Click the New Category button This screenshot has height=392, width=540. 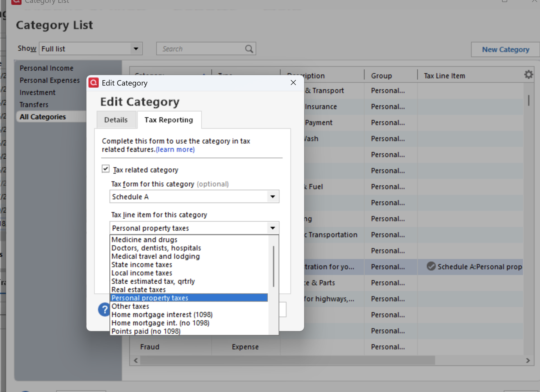[x=505, y=50]
